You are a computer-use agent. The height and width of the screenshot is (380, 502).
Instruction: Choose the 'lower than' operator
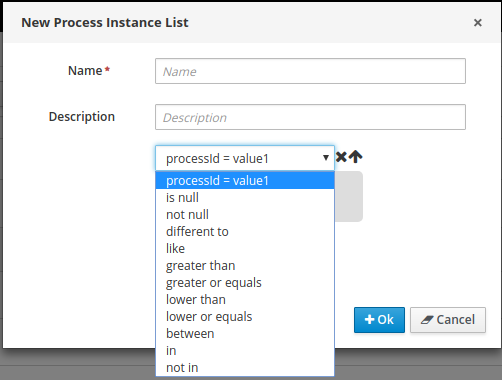click(245, 300)
